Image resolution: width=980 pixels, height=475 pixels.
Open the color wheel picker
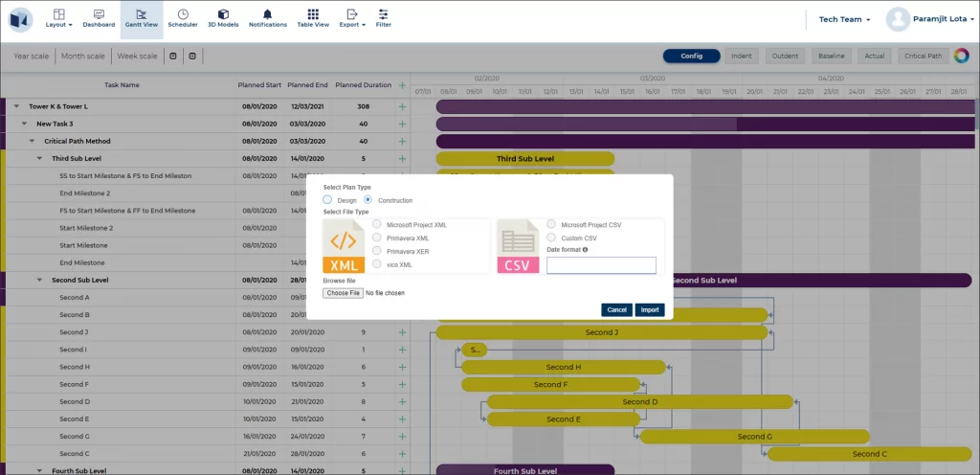961,56
